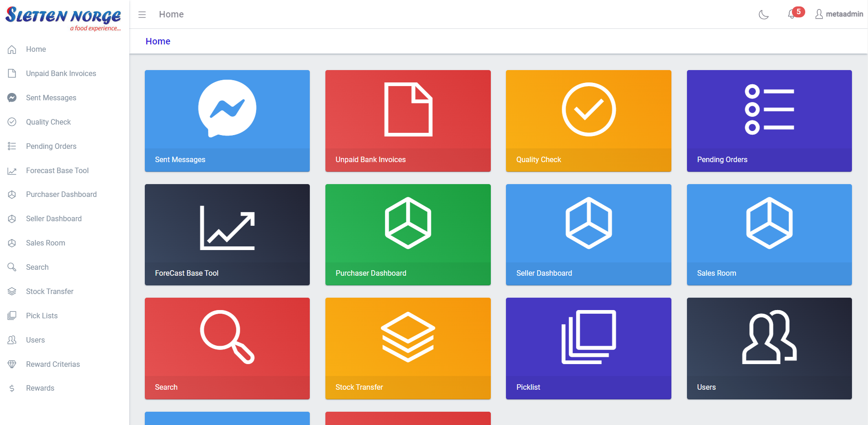Click the magnifier icon on red Search tile
Image resolution: width=868 pixels, height=425 pixels.
(x=227, y=337)
